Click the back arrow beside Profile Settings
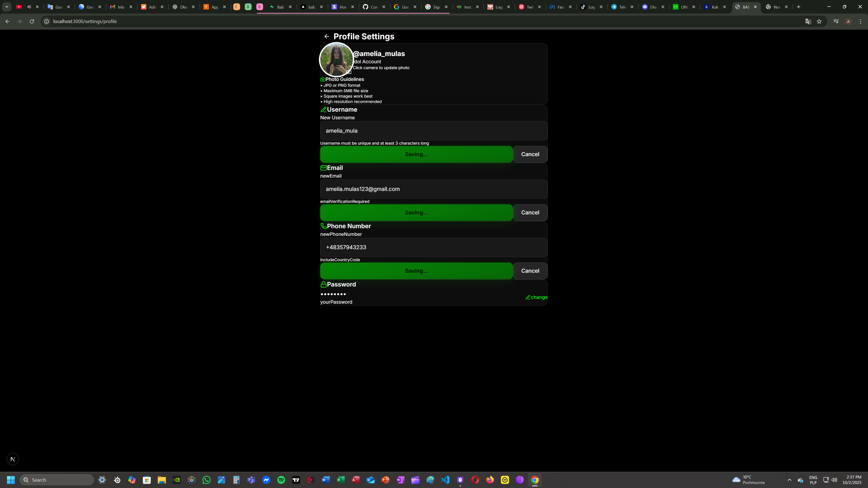Viewport: 868px width, 488px height. (326, 36)
